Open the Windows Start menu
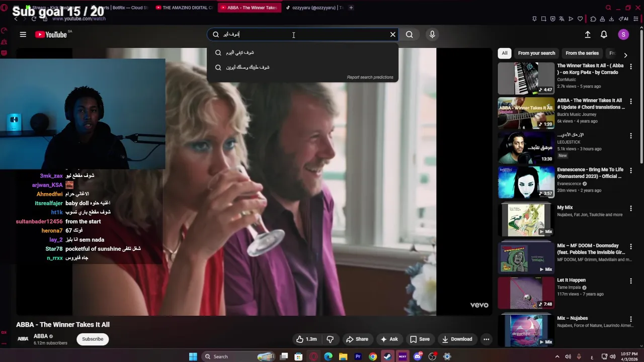The height and width of the screenshot is (362, 644). (193, 356)
